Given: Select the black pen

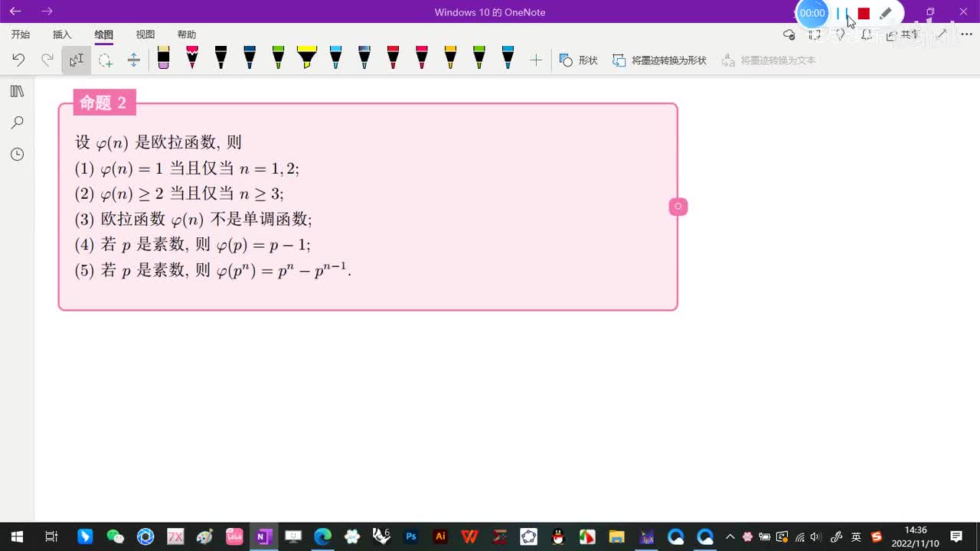Looking at the screenshot, I should click(220, 57).
